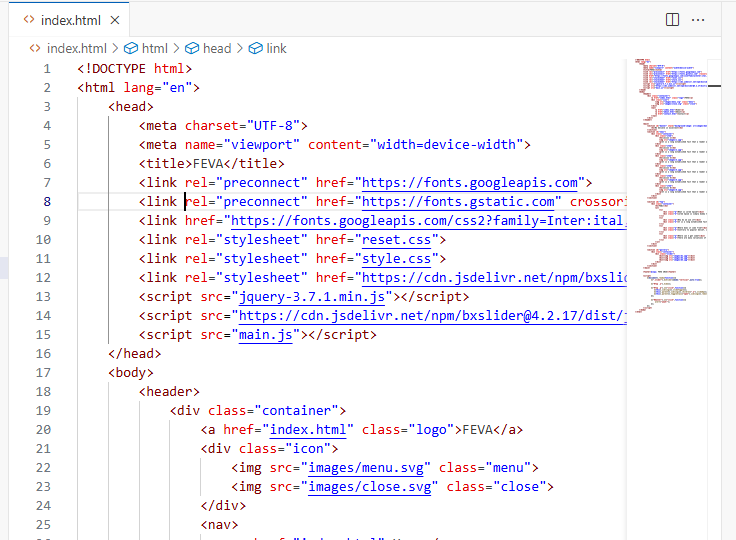The width and height of the screenshot is (736, 540).
Task: Open the index.html breadcrumb dropdown
Action: [76, 48]
